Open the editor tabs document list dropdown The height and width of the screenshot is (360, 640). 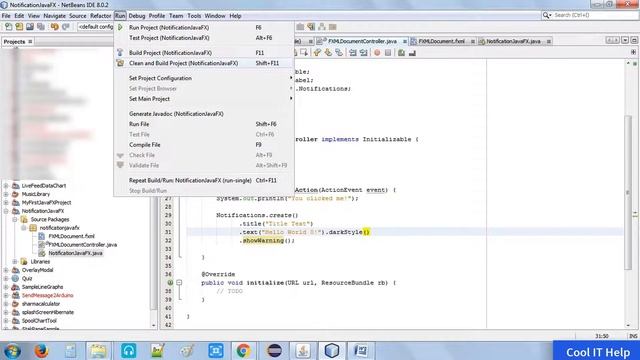tap(625, 40)
